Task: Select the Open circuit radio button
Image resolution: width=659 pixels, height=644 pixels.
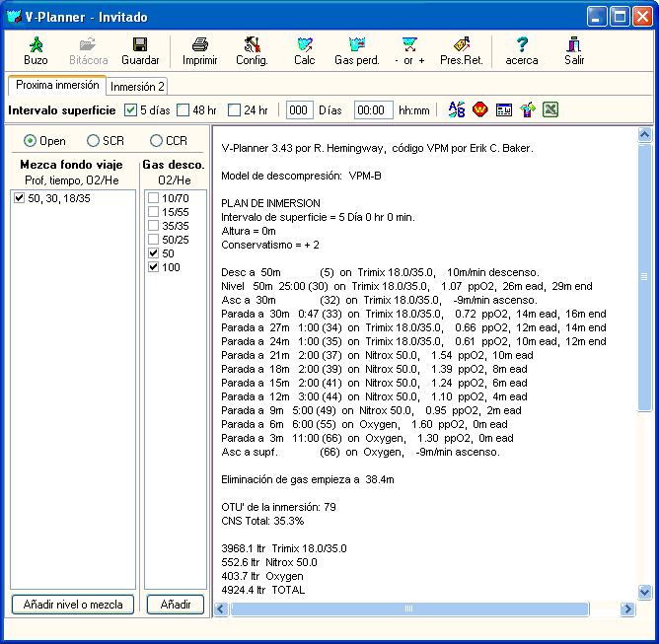Action: [x=30, y=141]
